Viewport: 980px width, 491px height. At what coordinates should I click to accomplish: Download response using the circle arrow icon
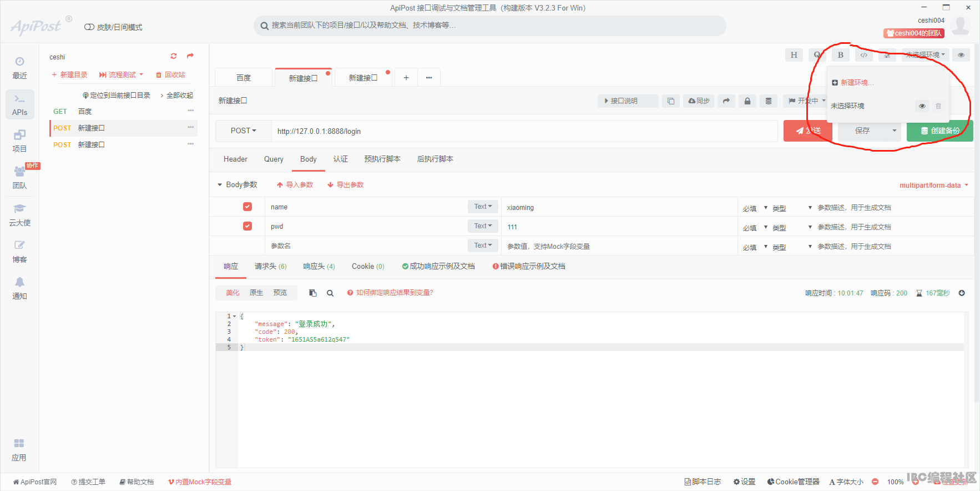coord(962,293)
